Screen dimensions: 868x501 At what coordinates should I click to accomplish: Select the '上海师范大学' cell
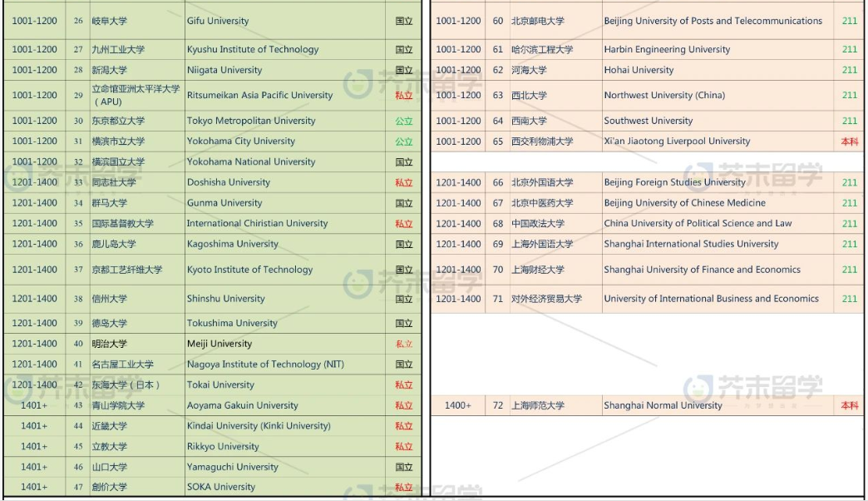(x=555, y=405)
